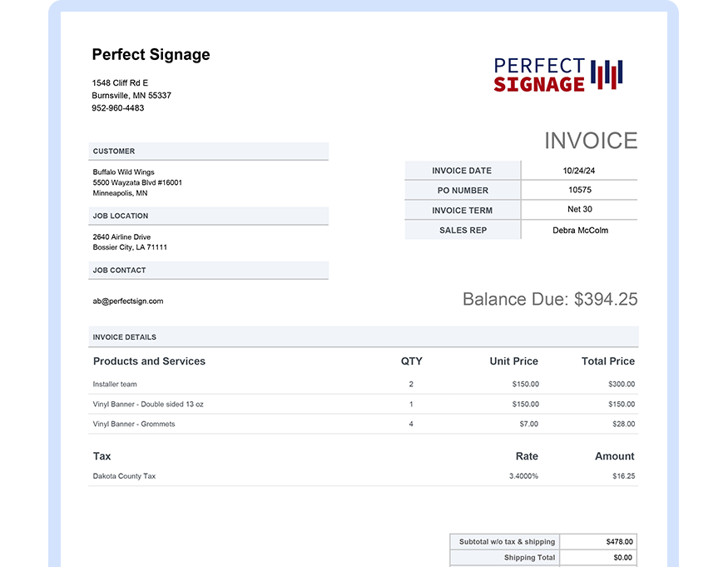Viewport: 728px width, 567px height.
Task: Select the Vinyl Banner Double sided row
Action: [x=364, y=405]
